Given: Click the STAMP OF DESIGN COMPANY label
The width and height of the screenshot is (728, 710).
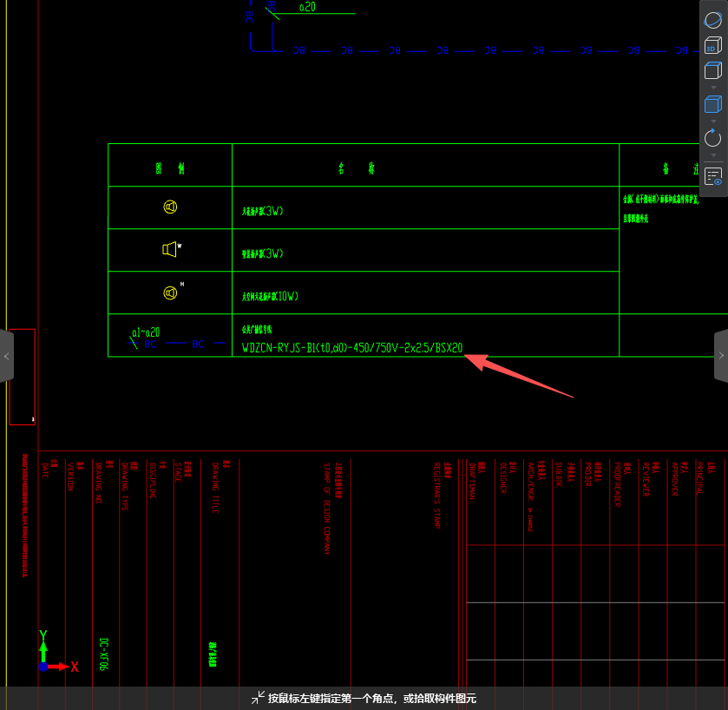Looking at the screenshot, I should 327,509.
